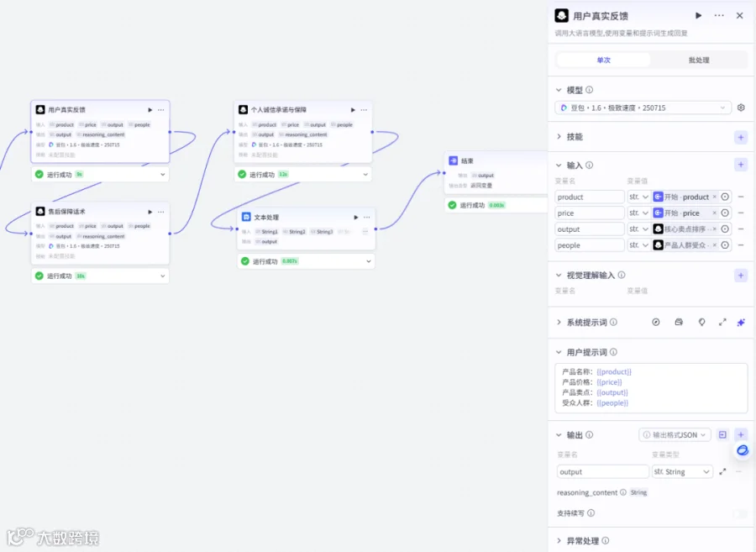
Task: Run the 文本处理 node with its play icon
Action: (356, 218)
